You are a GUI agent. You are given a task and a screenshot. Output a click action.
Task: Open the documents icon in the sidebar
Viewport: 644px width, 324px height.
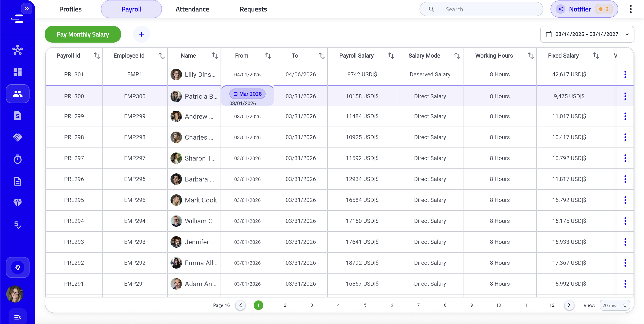coord(17,181)
